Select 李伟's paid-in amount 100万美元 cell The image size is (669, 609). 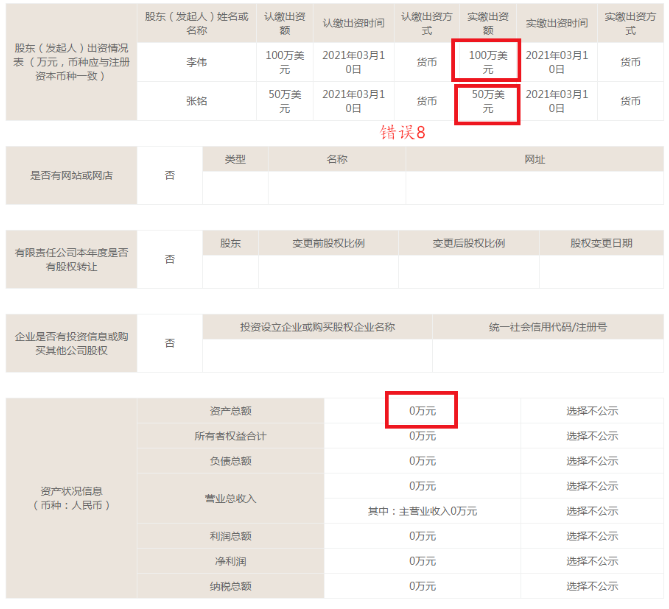coord(488,62)
